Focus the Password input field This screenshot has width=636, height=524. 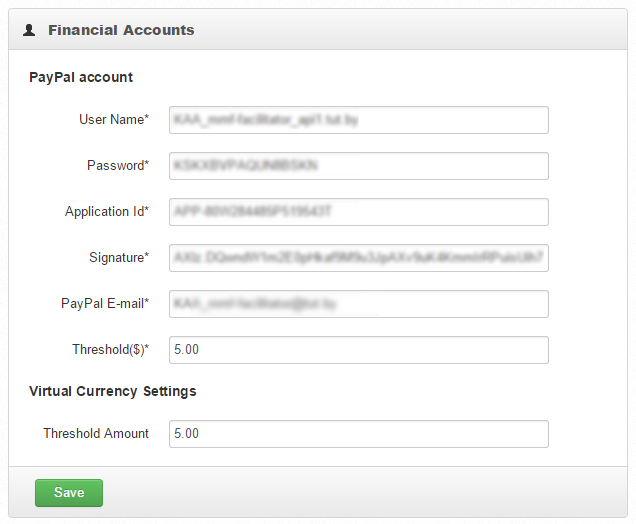tap(359, 166)
